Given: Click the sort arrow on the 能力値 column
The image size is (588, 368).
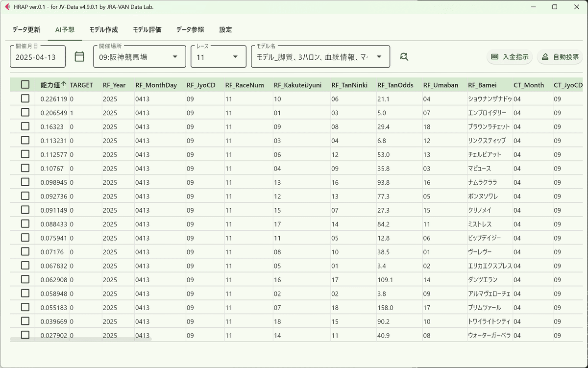Looking at the screenshot, I should click(62, 85).
